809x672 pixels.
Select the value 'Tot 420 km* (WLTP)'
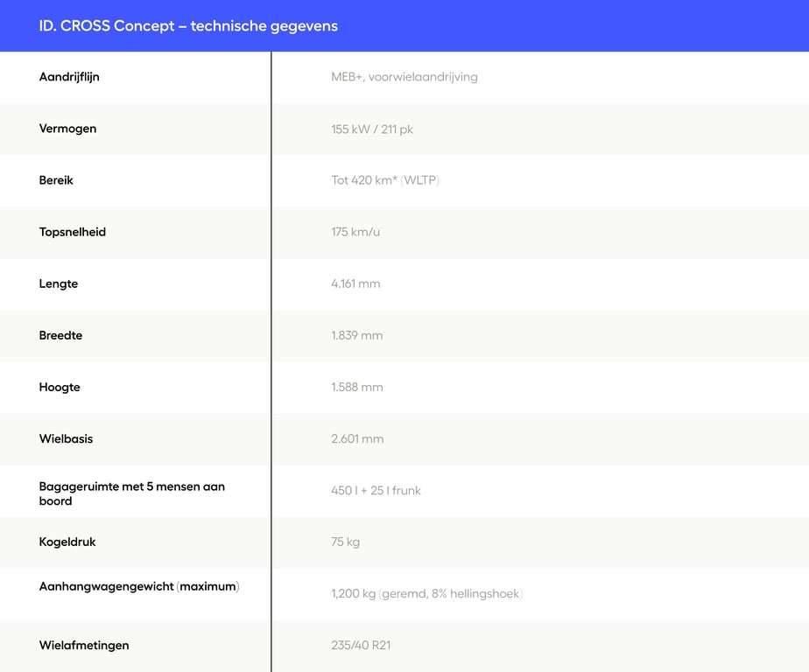click(x=385, y=180)
